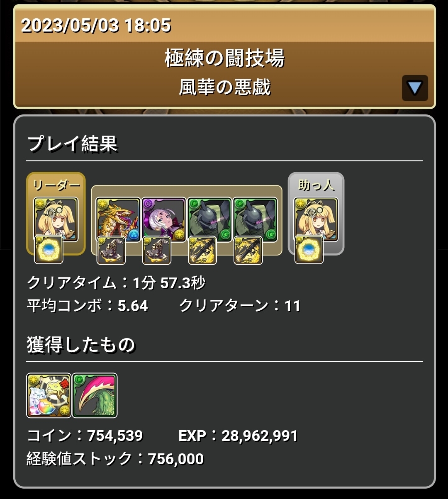448x499 pixels.
Task: Tap the second golden sword assist icon
Action: [248, 251]
